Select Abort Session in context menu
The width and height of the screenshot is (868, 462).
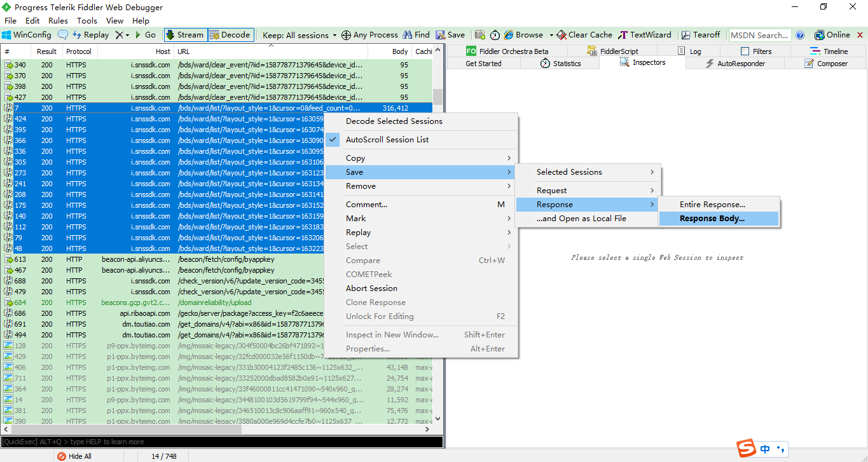pos(421,288)
